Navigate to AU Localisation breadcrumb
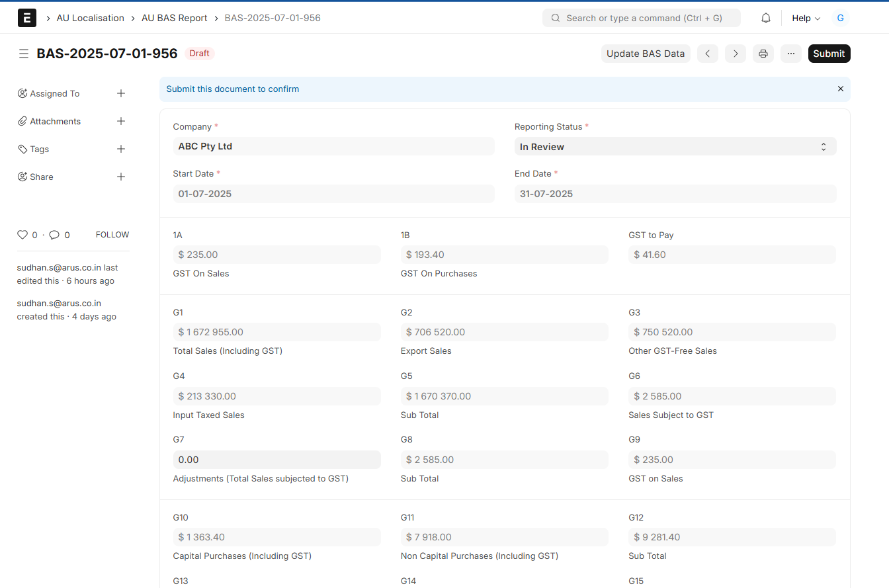The height and width of the screenshot is (588, 889). point(91,18)
